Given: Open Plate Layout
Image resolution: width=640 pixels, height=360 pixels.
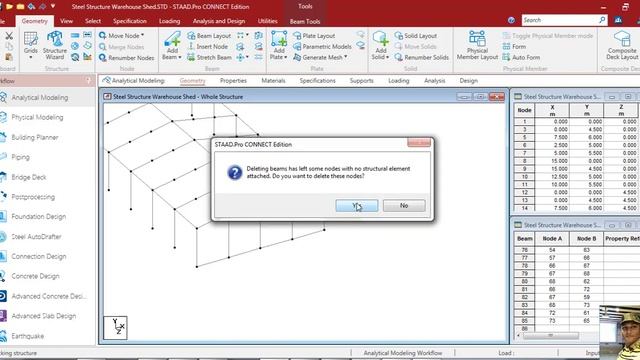Looking at the screenshot, I should (314, 36).
